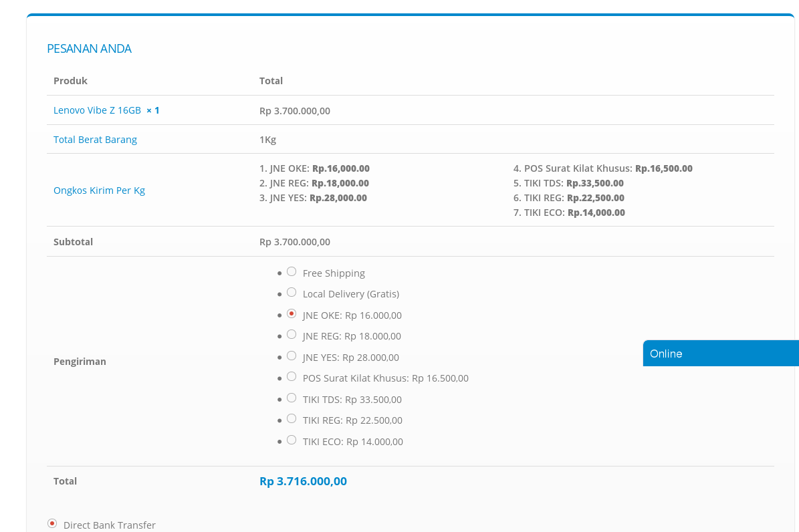The width and height of the screenshot is (799, 532).
Task: Click the JNE REG label text in Pengiriman
Action: (x=352, y=336)
